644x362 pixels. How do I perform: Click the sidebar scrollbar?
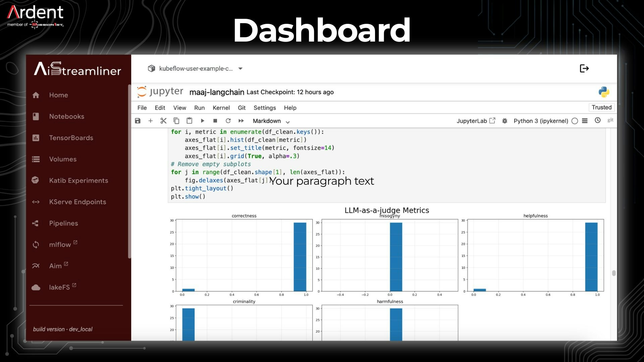coord(129,171)
